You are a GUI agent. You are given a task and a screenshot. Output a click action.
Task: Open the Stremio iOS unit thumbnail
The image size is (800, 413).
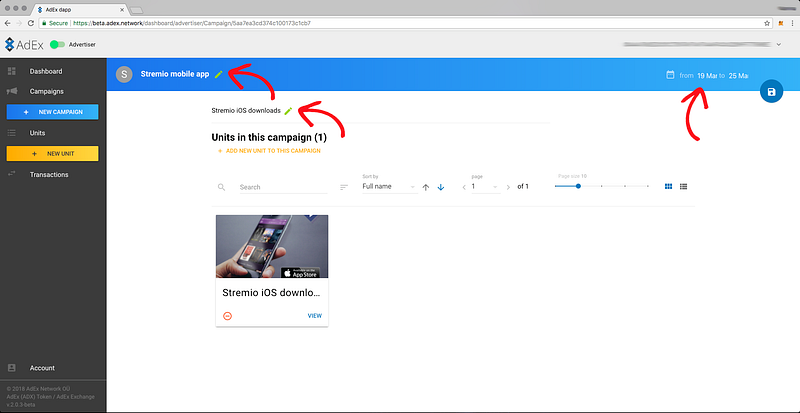(x=272, y=246)
